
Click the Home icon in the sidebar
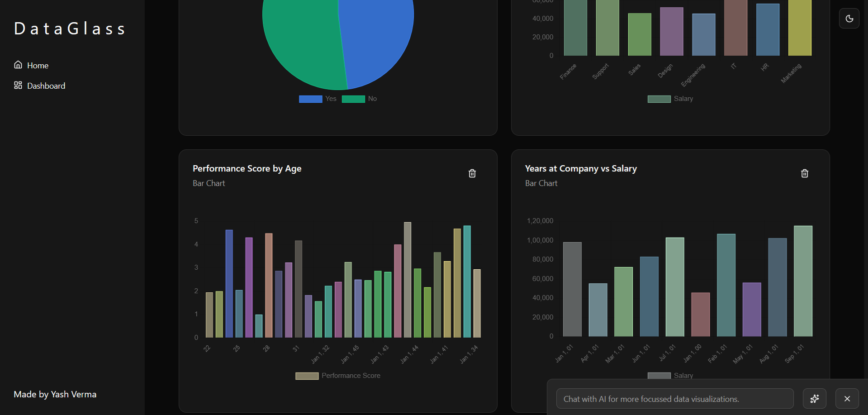click(x=18, y=65)
